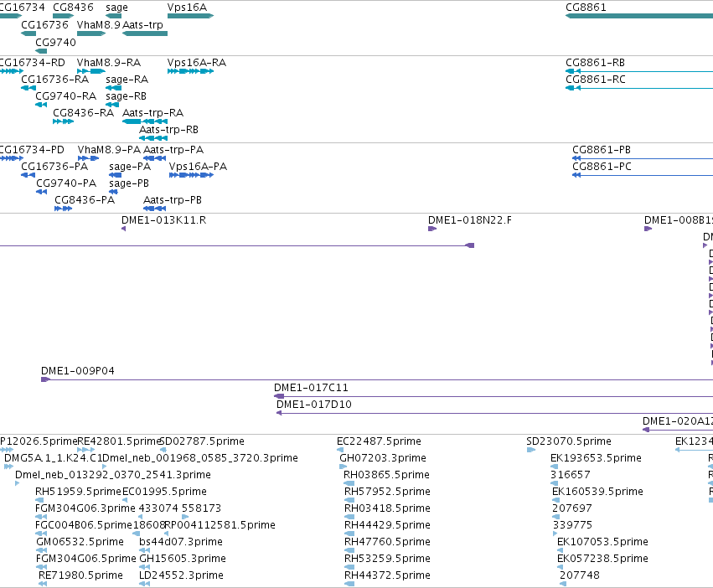Viewport: 713px width, 588px height.
Task: Click transcript CG8436-RA
Action: pyautogui.click(x=63, y=121)
